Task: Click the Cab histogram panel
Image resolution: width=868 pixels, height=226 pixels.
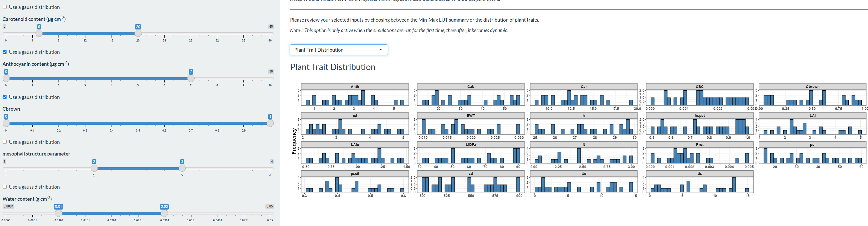Action: pyautogui.click(x=471, y=98)
